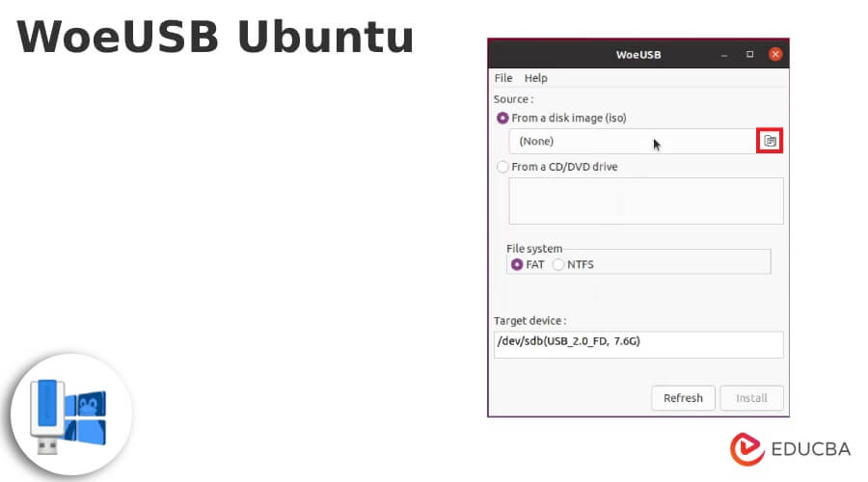Click the Refresh button
The image size is (868, 482).
(x=683, y=398)
